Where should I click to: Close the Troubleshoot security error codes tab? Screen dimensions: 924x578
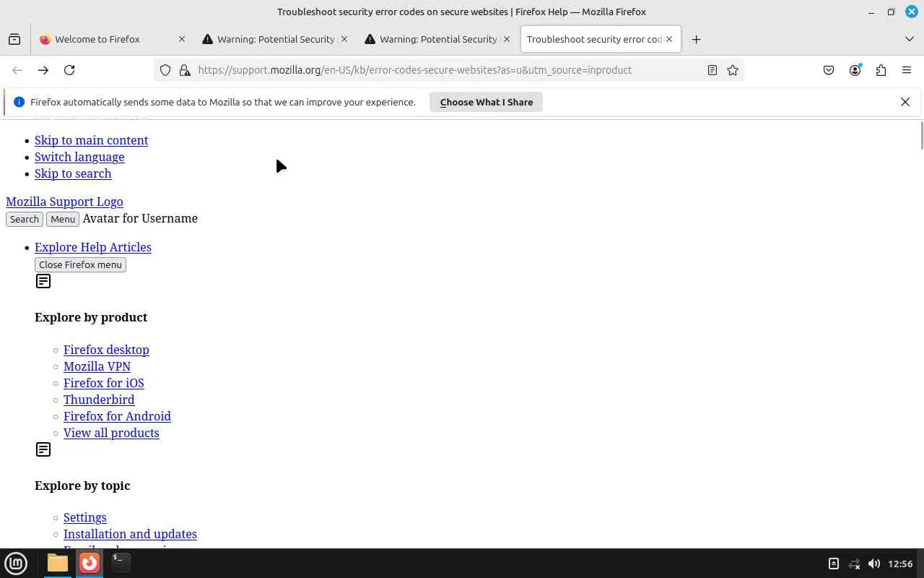click(669, 39)
